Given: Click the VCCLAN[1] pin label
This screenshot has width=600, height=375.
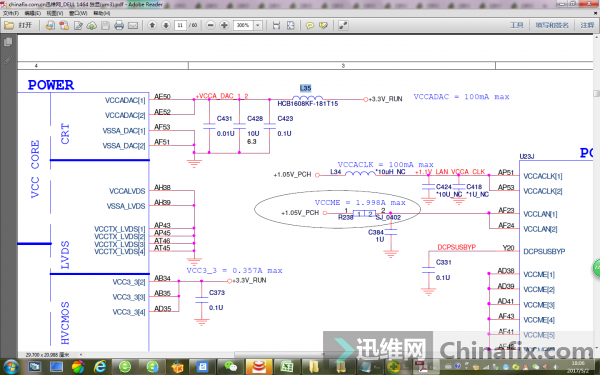Looking at the screenshot, I should click(x=540, y=214).
